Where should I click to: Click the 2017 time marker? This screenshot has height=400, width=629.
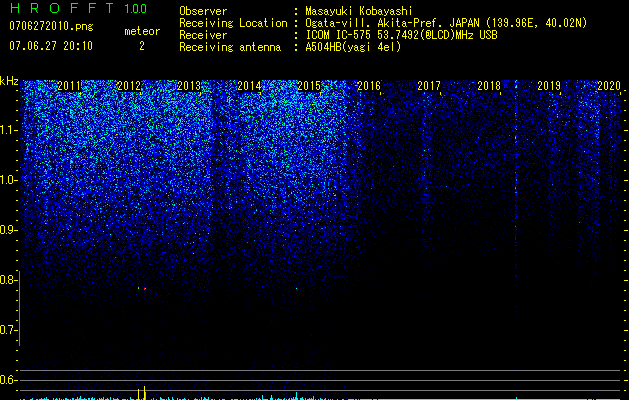[429, 86]
